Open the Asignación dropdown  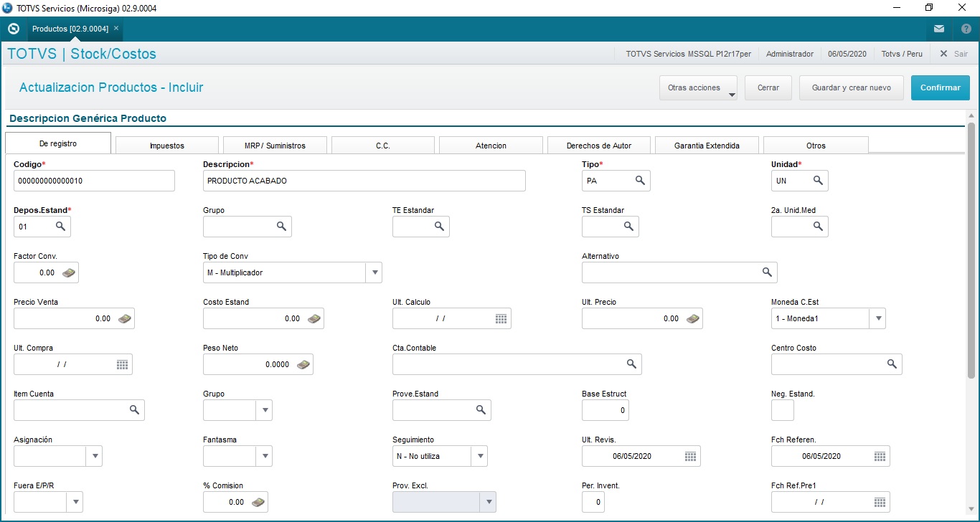pos(94,456)
